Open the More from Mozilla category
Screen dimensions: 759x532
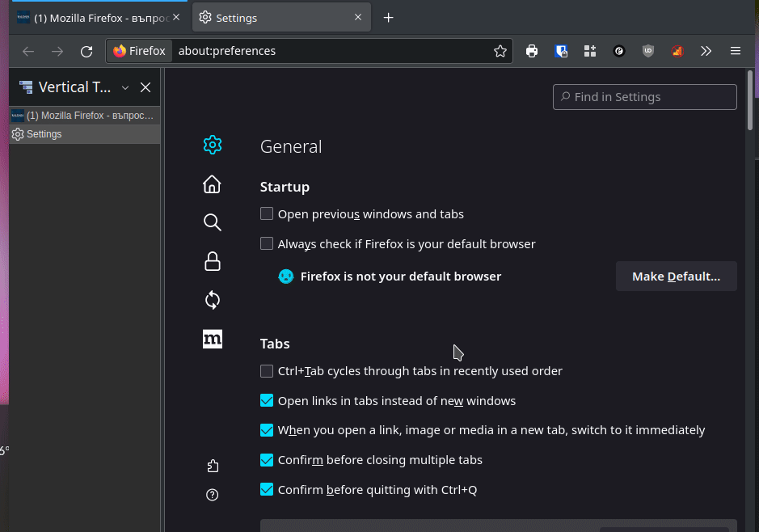[x=212, y=339]
